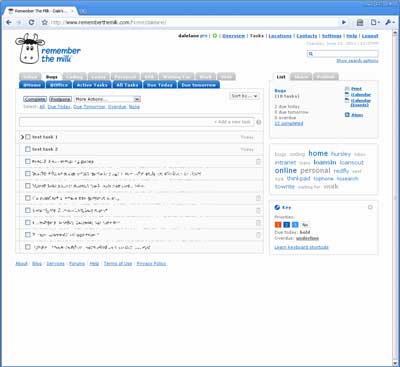Switch to the Active Tasks tab

(x=92, y=85)
